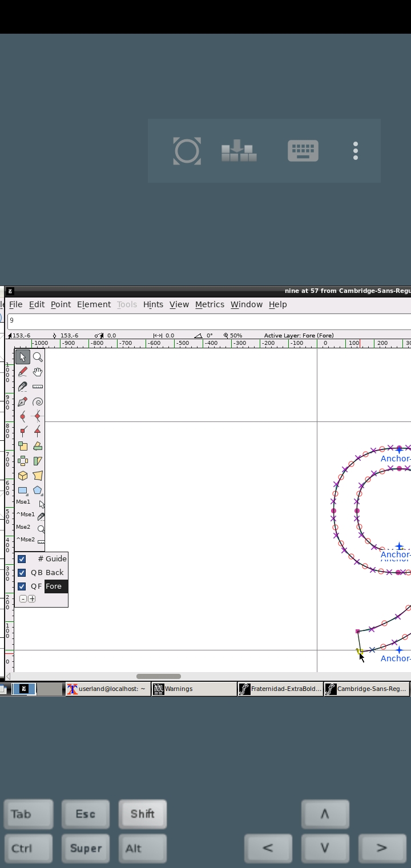Toggle the Ctrl on-screen modifier key
Viewport: 411px width, 868px height.
pos(29,849)
